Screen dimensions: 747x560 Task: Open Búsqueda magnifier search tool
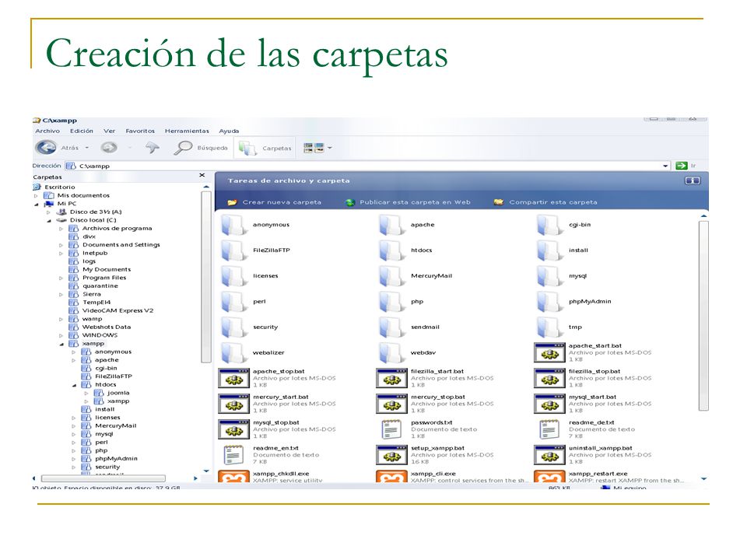tap(183, 148)
